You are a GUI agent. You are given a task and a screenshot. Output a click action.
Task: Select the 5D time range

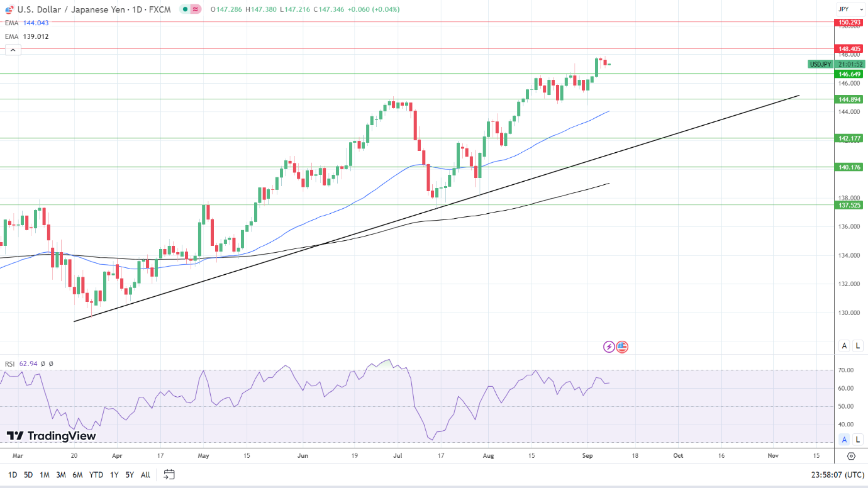28,475
